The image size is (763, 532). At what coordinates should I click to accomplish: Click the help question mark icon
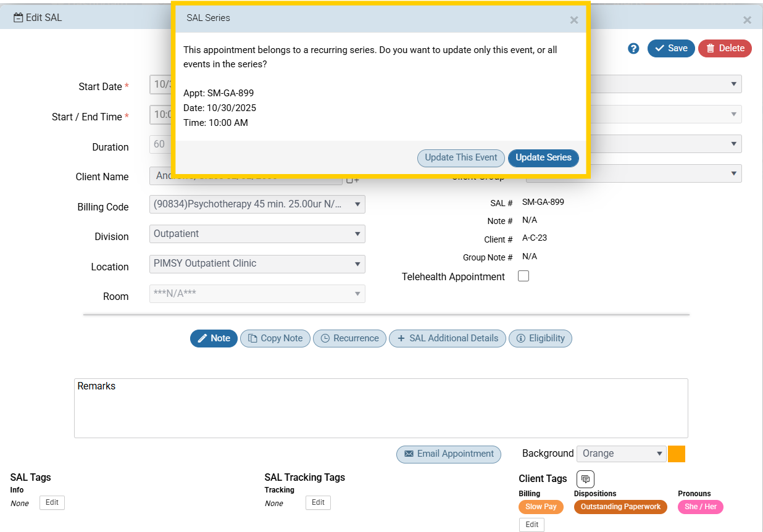[633, 48]
